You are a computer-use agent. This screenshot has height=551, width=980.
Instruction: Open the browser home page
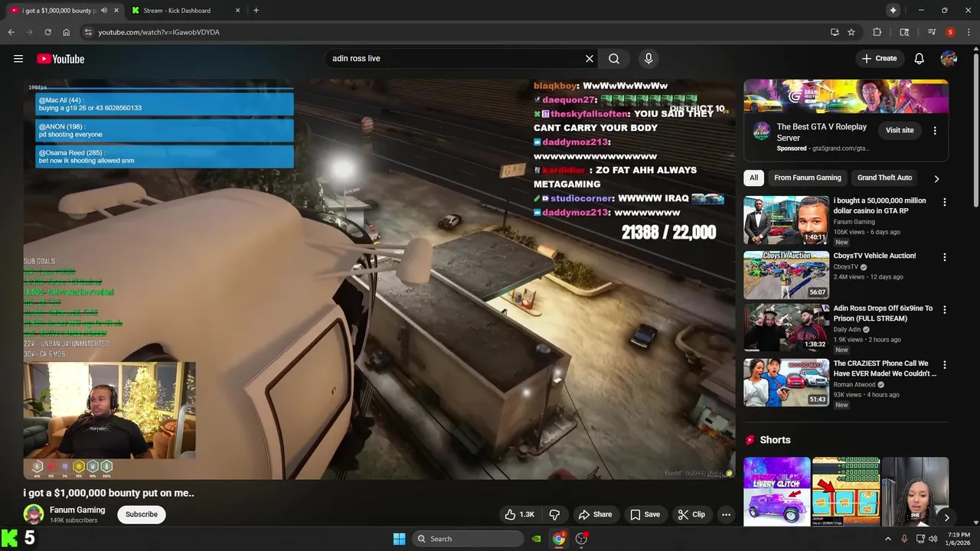67,32
